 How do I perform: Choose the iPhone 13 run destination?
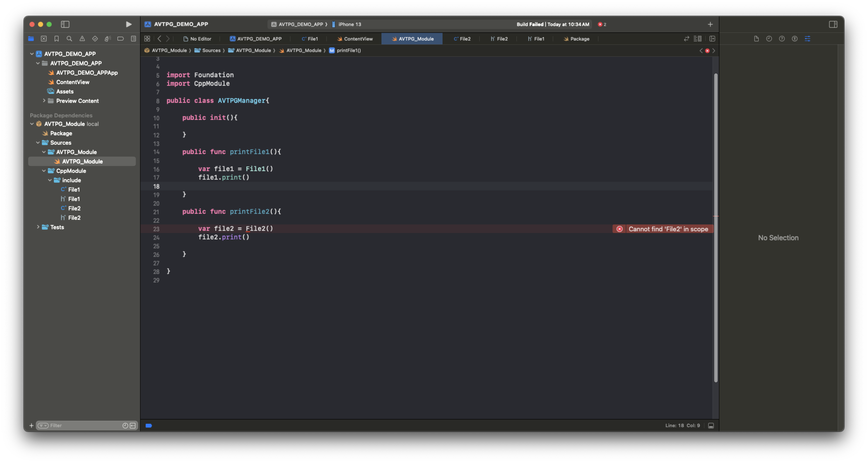point(347,24)
